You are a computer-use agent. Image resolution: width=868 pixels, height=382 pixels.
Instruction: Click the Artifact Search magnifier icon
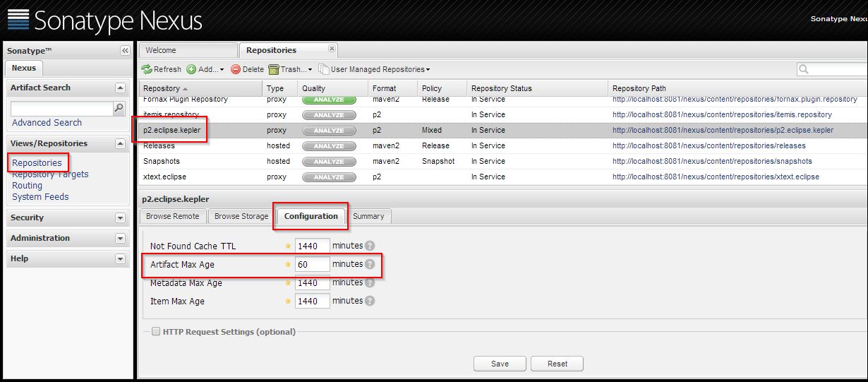119,109
